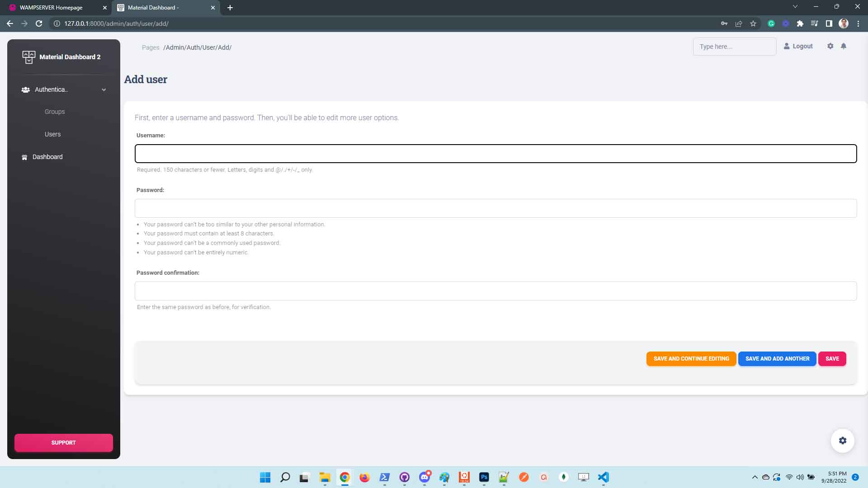Go back in browser history

coord(10,23)
